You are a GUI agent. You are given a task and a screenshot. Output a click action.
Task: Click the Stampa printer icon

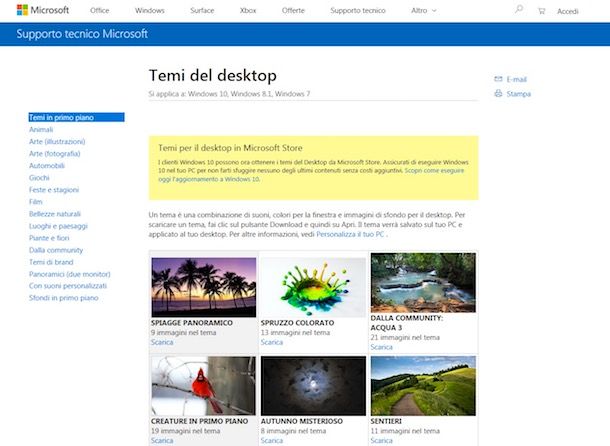point(498,93)
